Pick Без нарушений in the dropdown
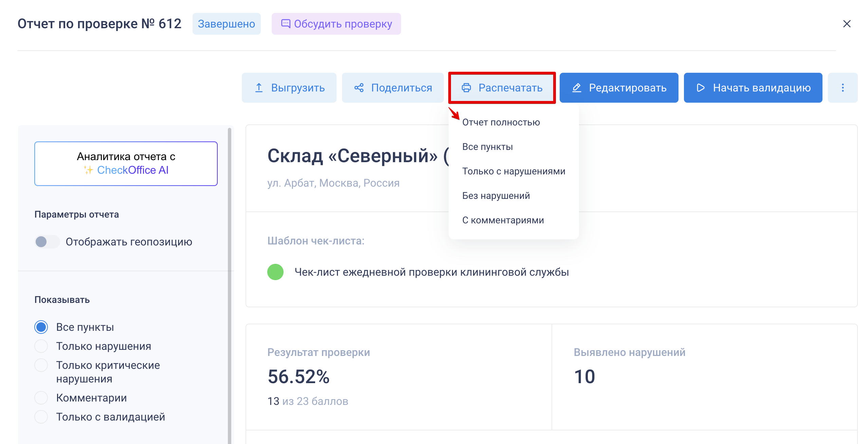This screenshot has height=444, width=868. (496, 196)
